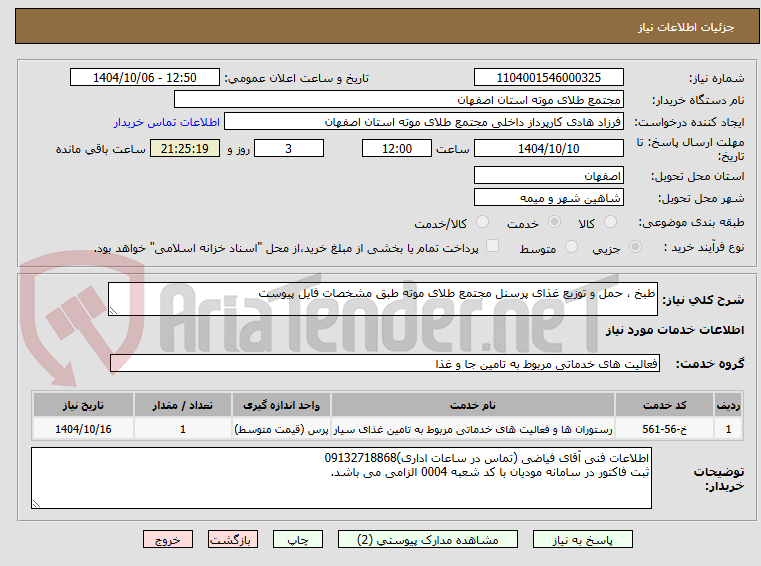Click the resize handle of description textarea
761x566 pixels.
(113, 311)
